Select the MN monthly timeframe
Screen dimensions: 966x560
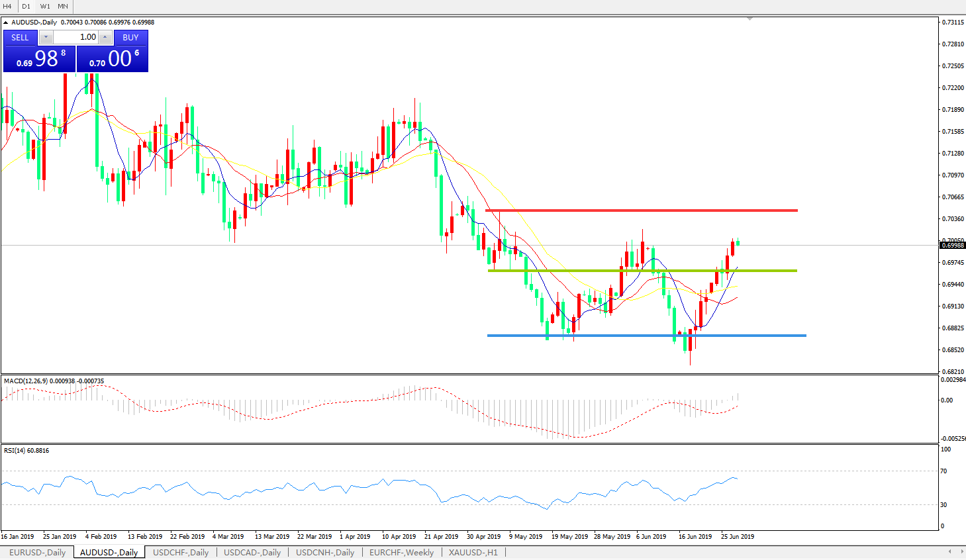[x=63, y=6]
